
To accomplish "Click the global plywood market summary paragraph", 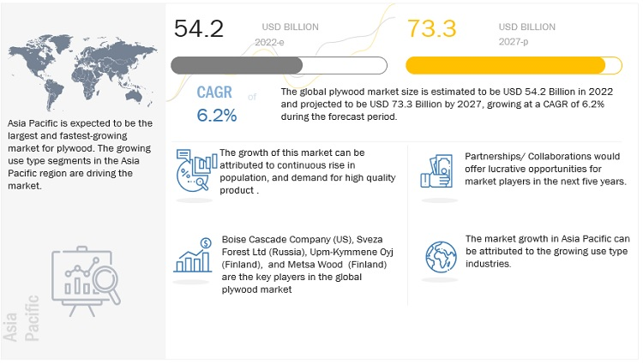I will click(x=447, y=104).
